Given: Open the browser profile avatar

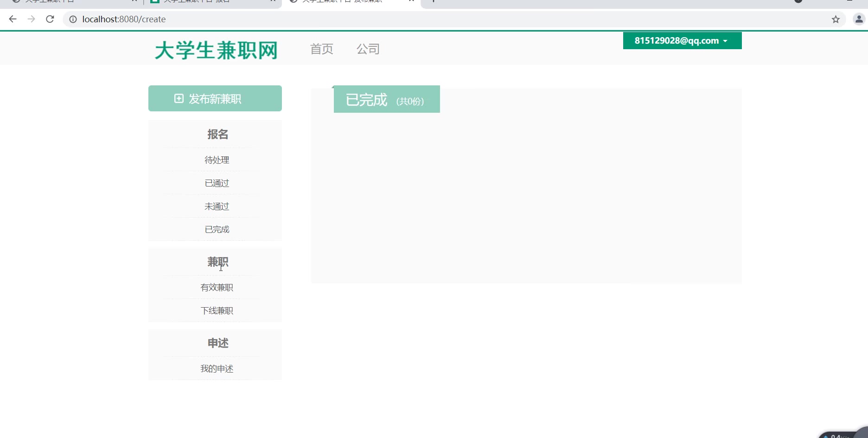Looking at the screenshot, I should 859,19.
